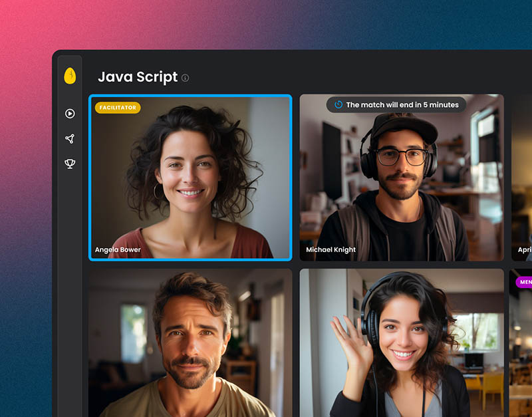This screenshot has width=532, height=417.
Task: Click the timer icon in match notification
Action: click(338, 104)
